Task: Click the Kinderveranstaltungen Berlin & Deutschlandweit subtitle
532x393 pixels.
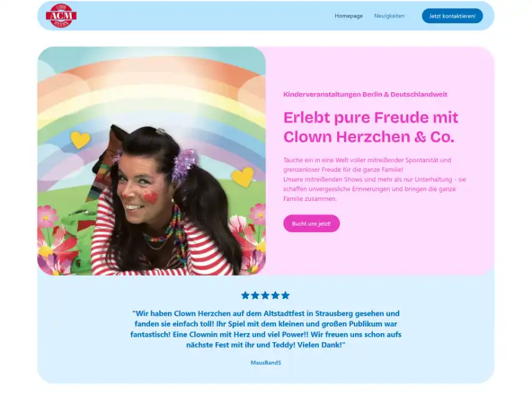Action: 365,95
